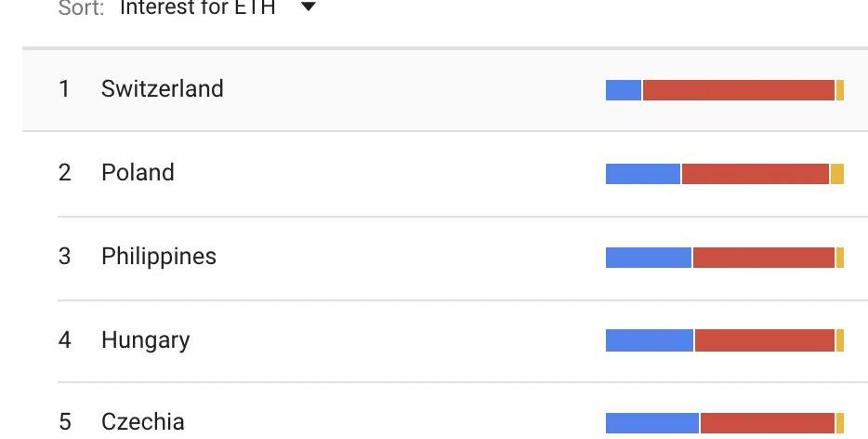868x439 pixels.
Task: Click rank number 4 beside Hungary
Action: coord(64,340)
